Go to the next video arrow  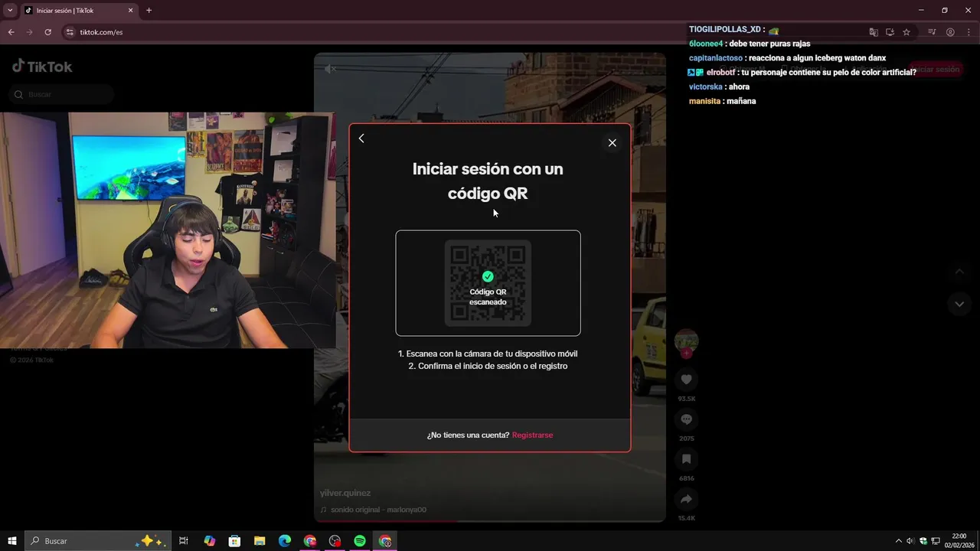point(959,304)
